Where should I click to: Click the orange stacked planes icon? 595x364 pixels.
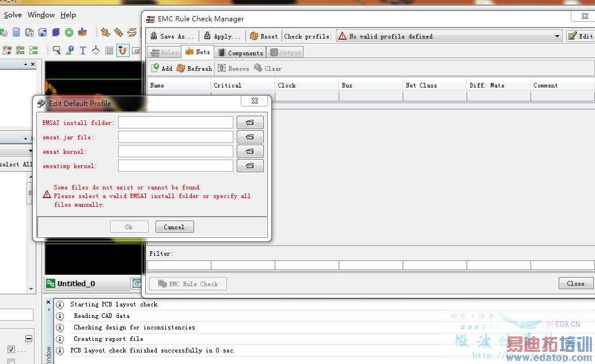coord(132,32)
